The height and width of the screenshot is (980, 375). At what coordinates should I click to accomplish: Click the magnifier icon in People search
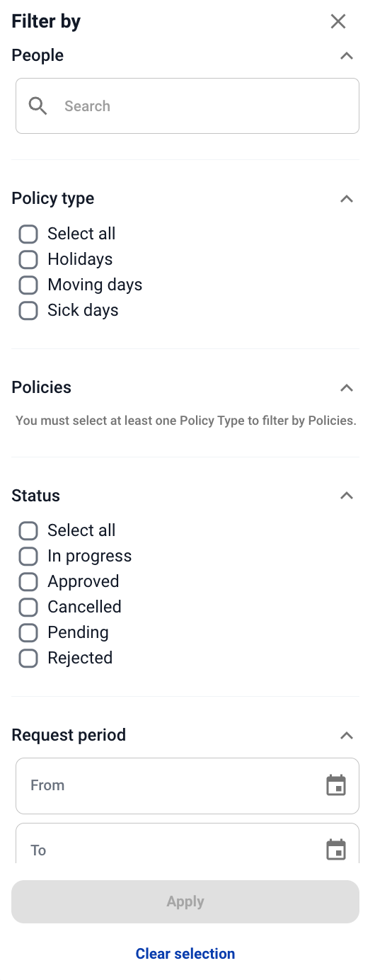tap(37, 106)
